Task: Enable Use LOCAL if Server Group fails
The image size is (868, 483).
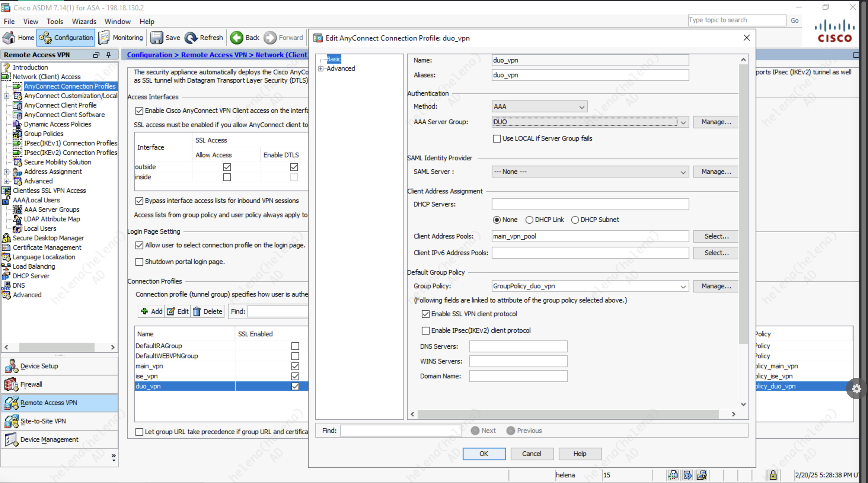Action: 497,138
